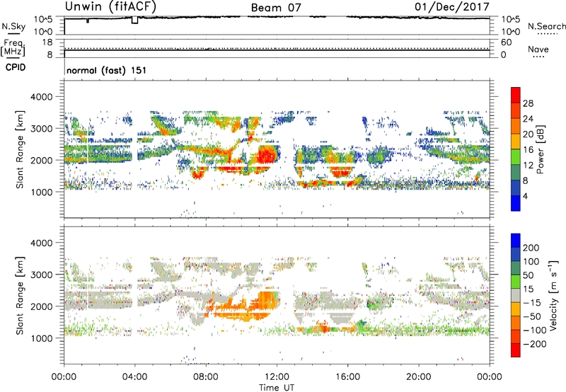Click the 'Velocity [m s-1]' colorbar label
The image size is (566, 392).
point(553,295)
